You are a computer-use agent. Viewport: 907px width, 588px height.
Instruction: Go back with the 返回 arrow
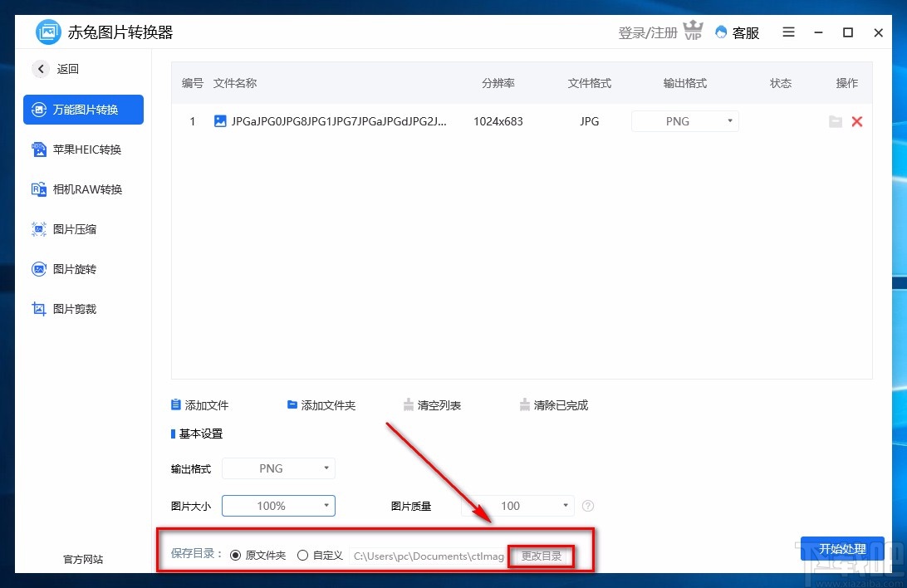click(x=41, y=69)
